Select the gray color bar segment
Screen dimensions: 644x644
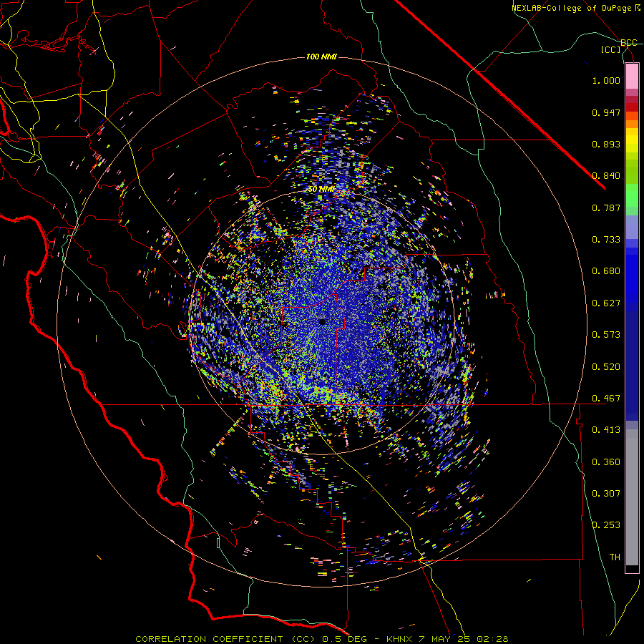[632, 497]
